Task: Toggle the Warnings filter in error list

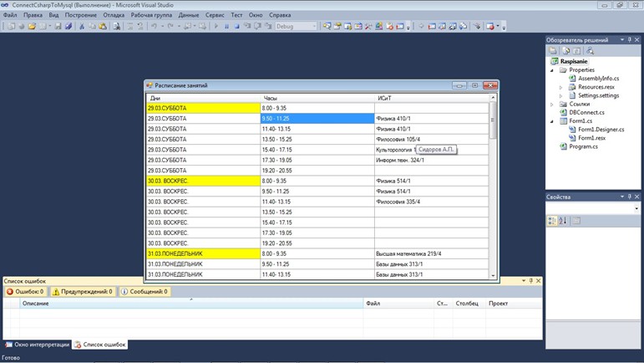Action: 83,291
